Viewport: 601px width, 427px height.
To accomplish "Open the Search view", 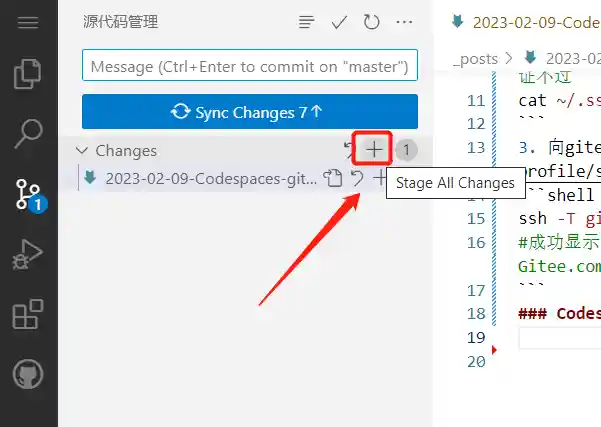I will click(x=28, y=134).
